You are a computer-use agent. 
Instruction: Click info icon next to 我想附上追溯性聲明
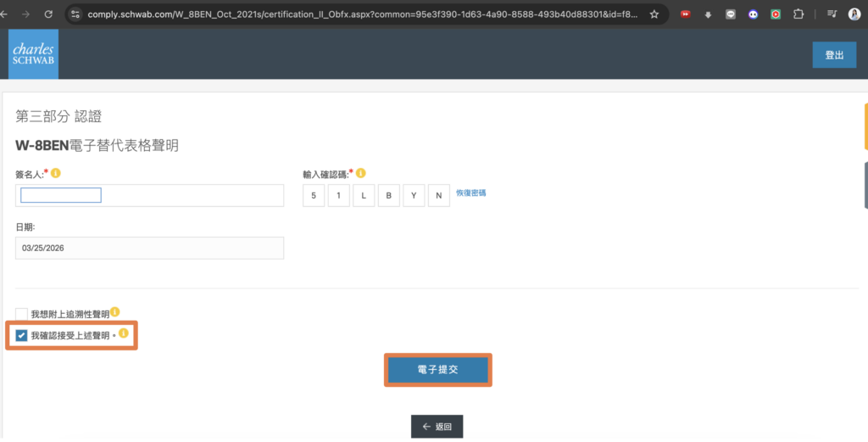[115, 312]
